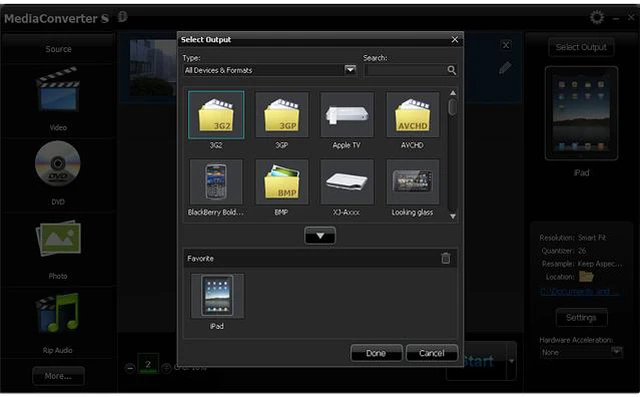The width and height of the screenshot is (640, 397).
Task: Open output location folder icon
Action: click(586, 276)
